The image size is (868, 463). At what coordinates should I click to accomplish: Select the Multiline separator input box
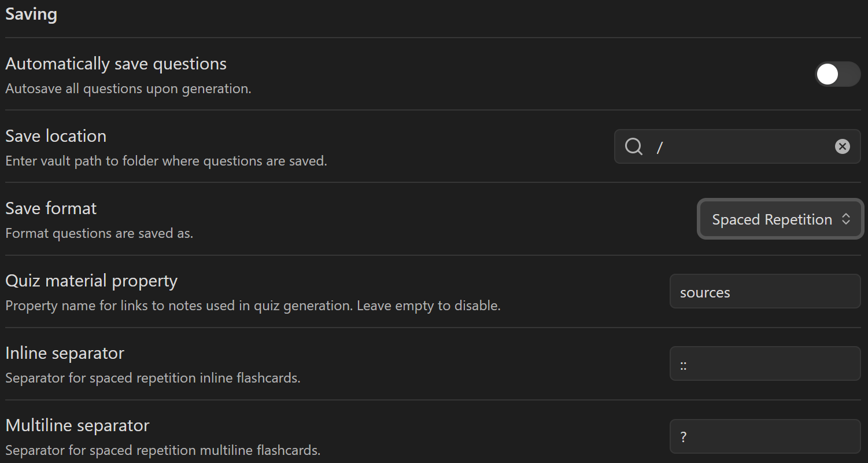[764, 436]
